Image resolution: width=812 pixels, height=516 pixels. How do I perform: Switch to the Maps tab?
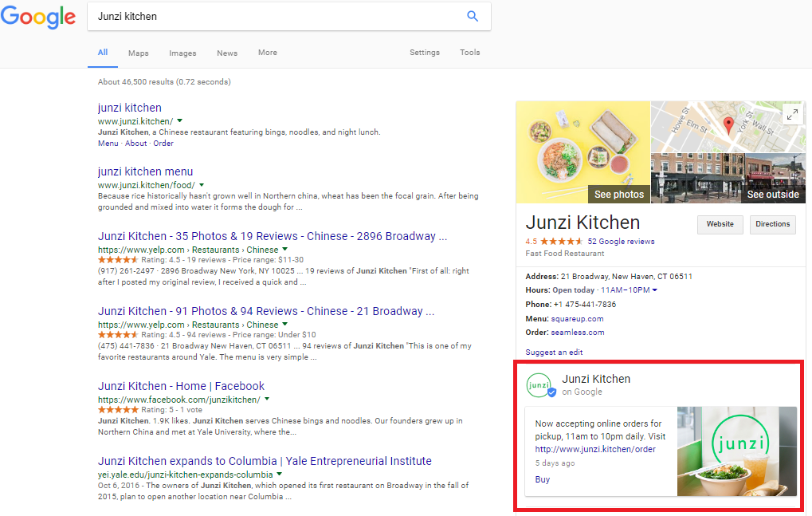point(139,53)
